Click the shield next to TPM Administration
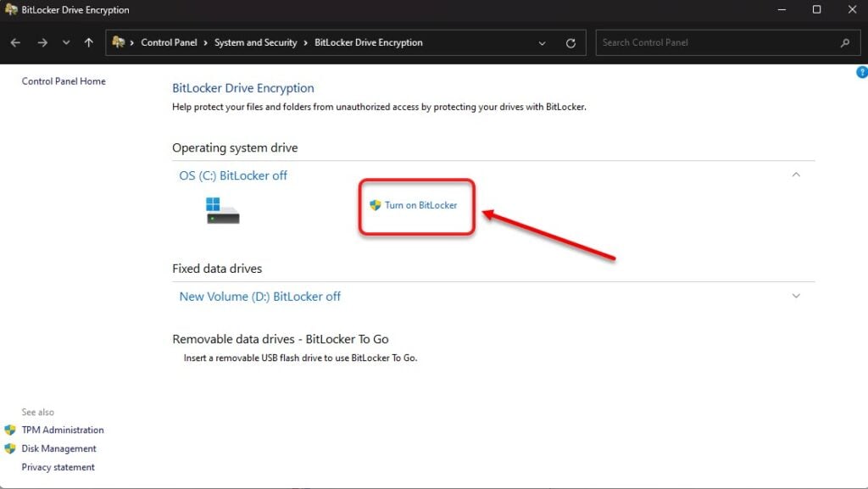This screenshot has width=868, height=489. point(10,430)
